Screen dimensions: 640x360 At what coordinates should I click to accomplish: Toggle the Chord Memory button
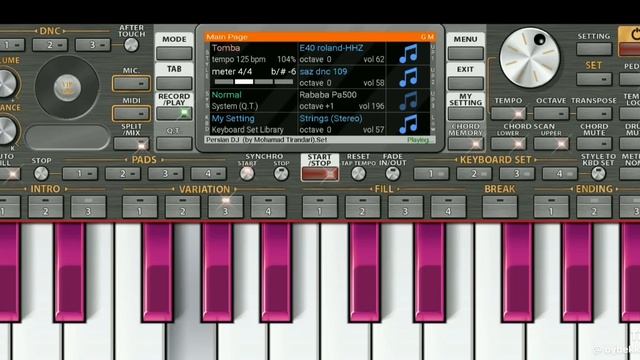(465, 144)
